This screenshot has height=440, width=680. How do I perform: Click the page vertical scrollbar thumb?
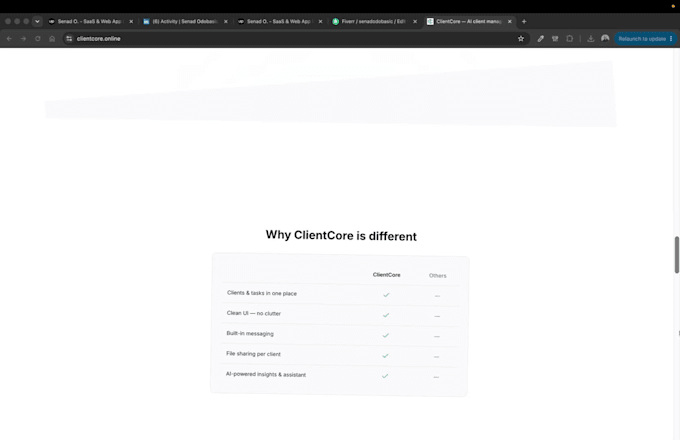click(677, 254)
